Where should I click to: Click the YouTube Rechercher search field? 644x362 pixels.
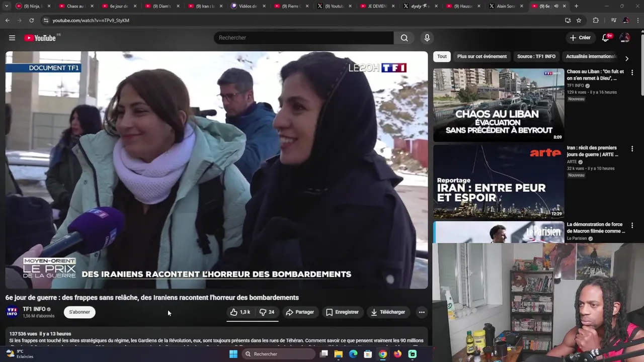tap(304, 38)
